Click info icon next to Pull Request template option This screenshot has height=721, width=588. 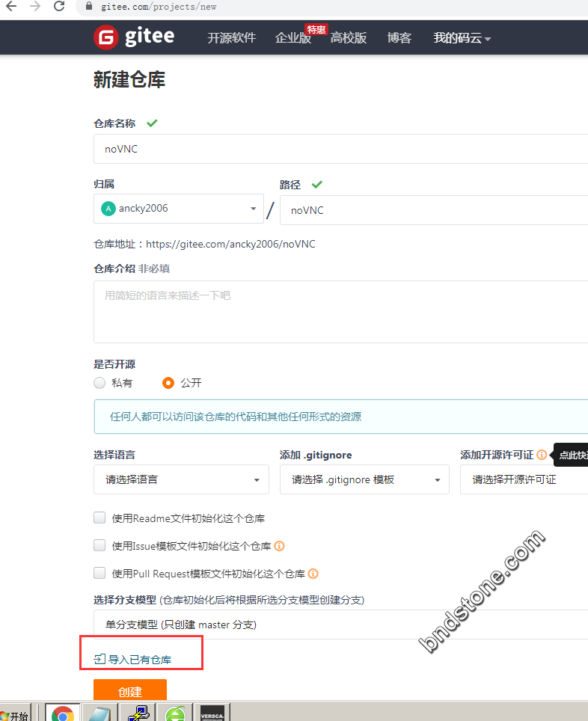[x=313, y=574]
